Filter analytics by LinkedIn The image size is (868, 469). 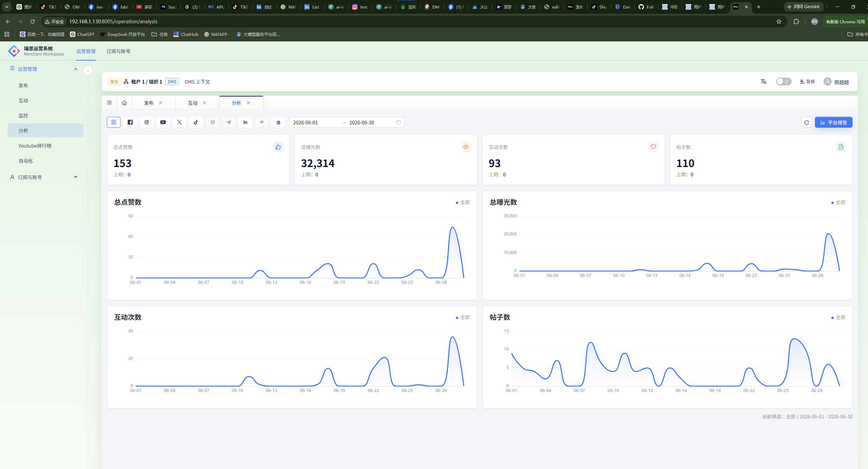245,122
